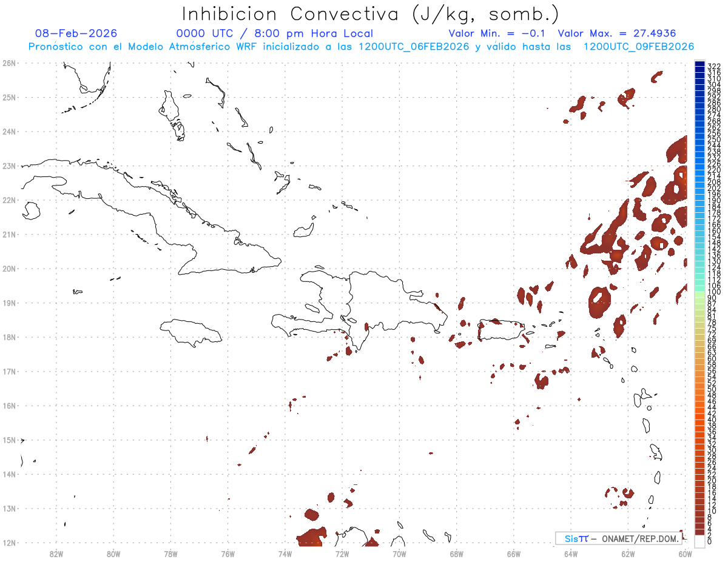Click the "72W" longitude label
Screen dimensions: 728x562
click(x=342, y=553)
